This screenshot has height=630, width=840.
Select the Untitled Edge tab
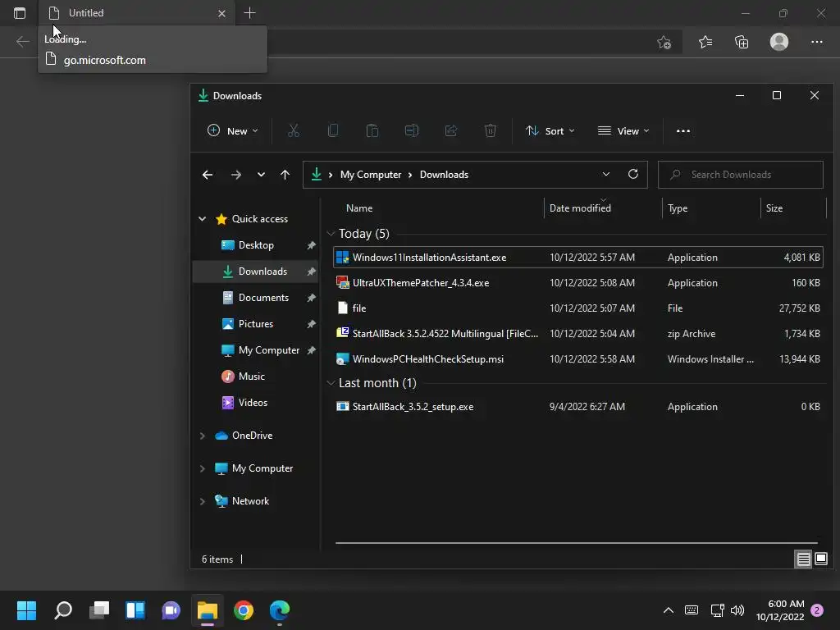click(x=136, y=13)
